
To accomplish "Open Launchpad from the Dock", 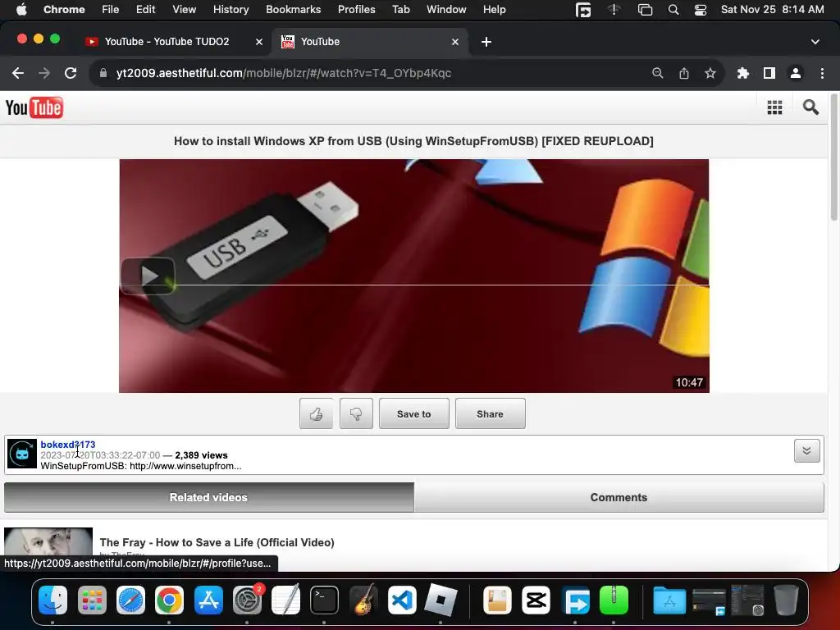I will tap(92, 600).
